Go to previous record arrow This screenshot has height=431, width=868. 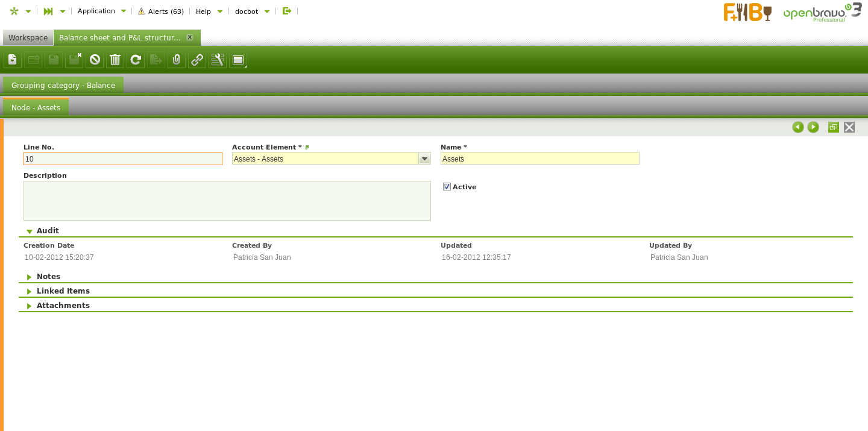[x=798, y=127]
